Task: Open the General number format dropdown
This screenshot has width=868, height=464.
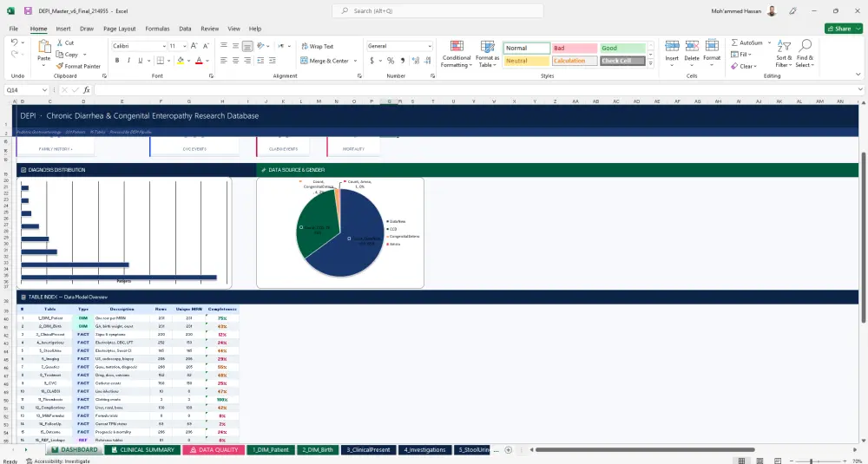Action: coord(430,47)
